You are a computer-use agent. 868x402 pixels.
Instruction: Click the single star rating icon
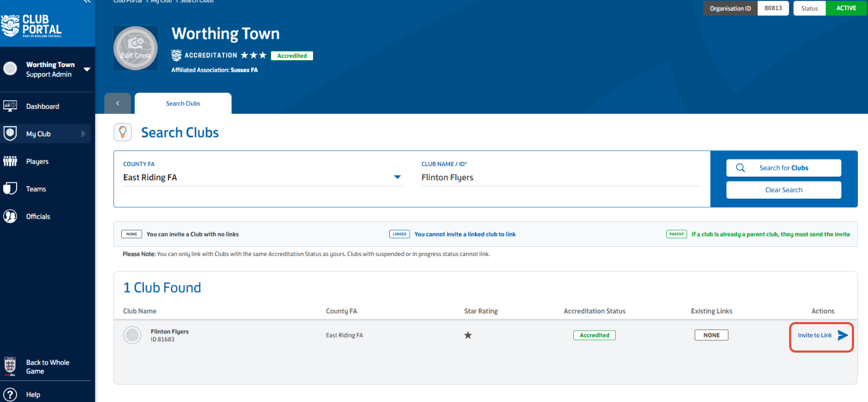(x=468, y=335)
